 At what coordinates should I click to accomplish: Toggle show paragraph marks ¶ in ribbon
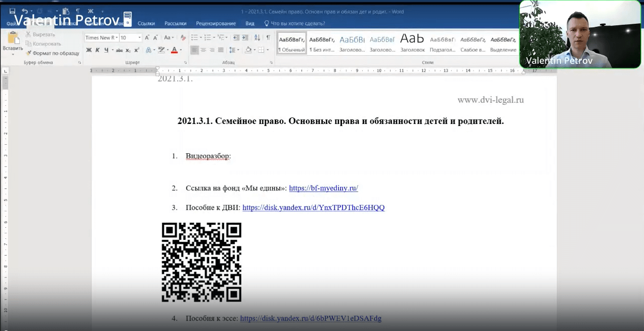click(268, 37)
